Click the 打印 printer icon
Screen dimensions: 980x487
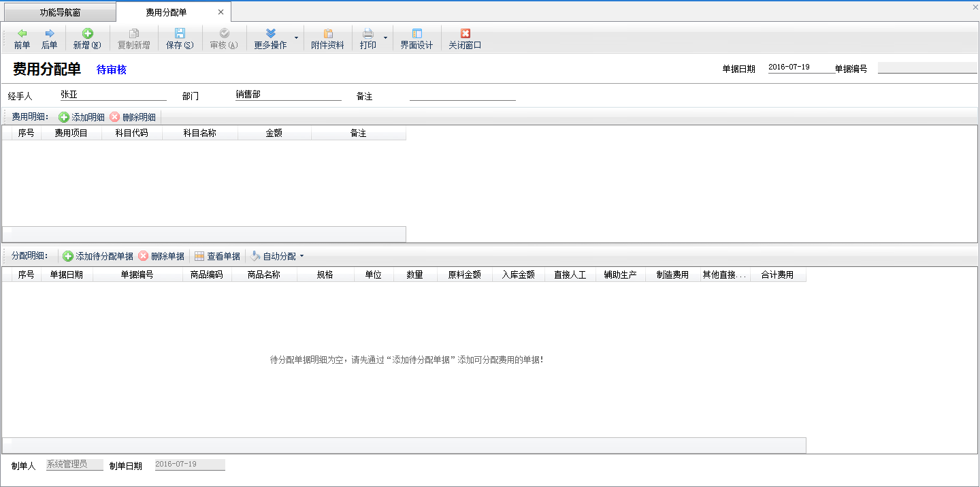coord(367,33)
